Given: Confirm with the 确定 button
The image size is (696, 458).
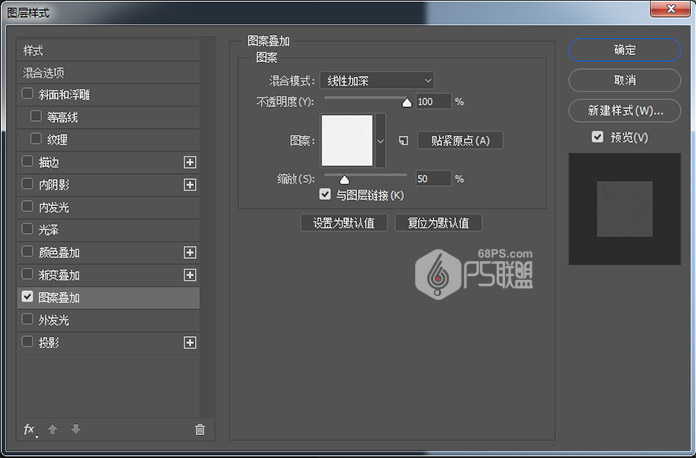Looking at the screenshot, I should [625, 50].
